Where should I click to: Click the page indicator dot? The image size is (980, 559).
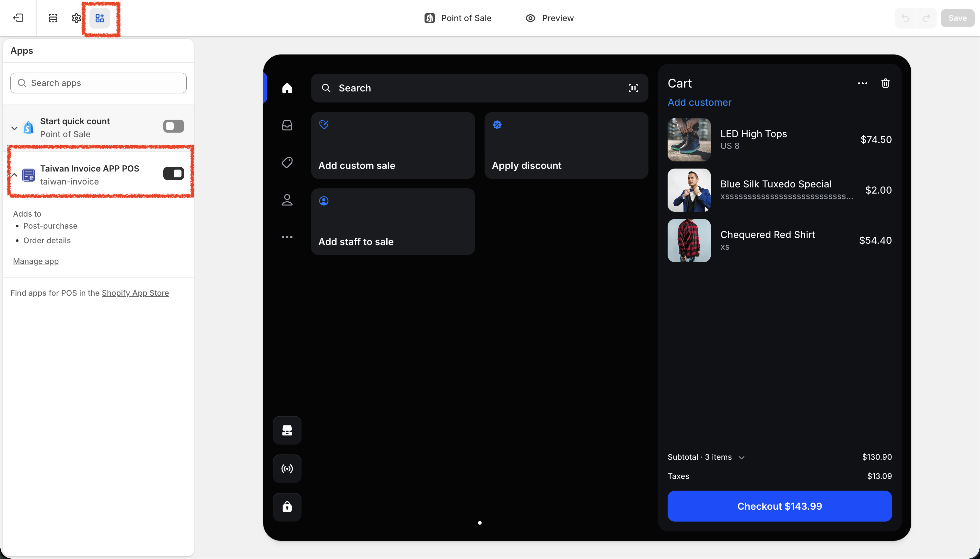(480, 523)
